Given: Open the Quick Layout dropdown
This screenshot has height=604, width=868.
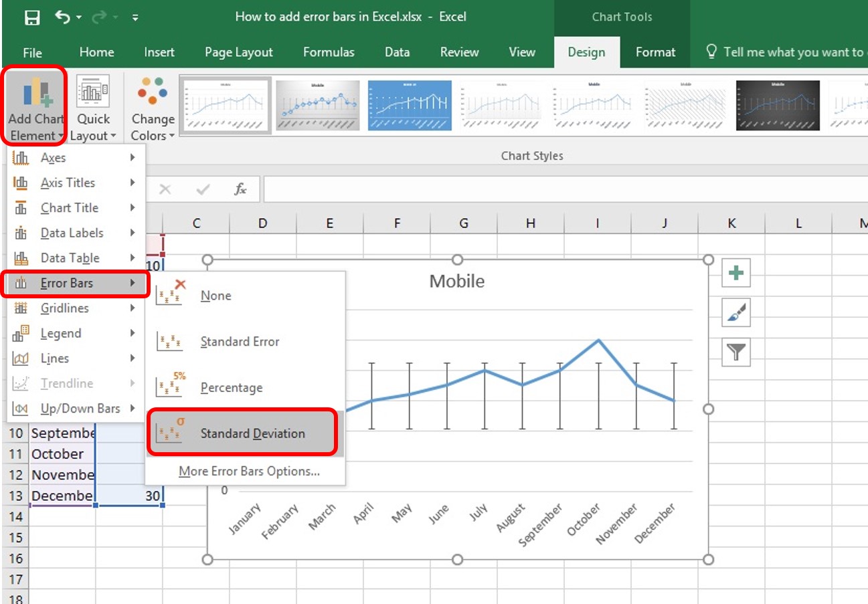Looking at the screenshot, I should coord(93,107).
